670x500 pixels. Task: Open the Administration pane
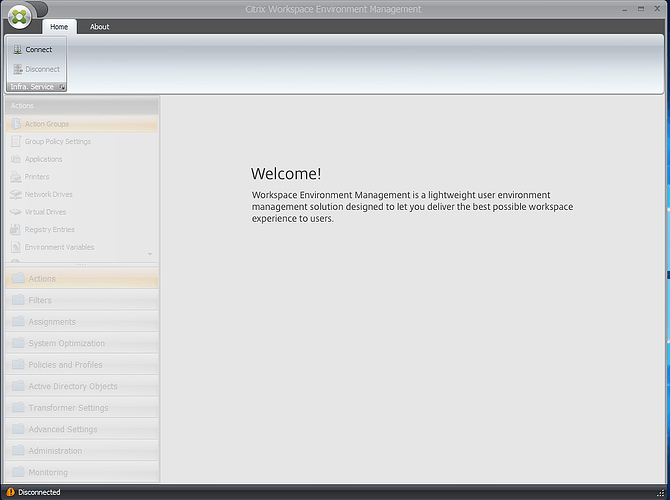point(80,451)
